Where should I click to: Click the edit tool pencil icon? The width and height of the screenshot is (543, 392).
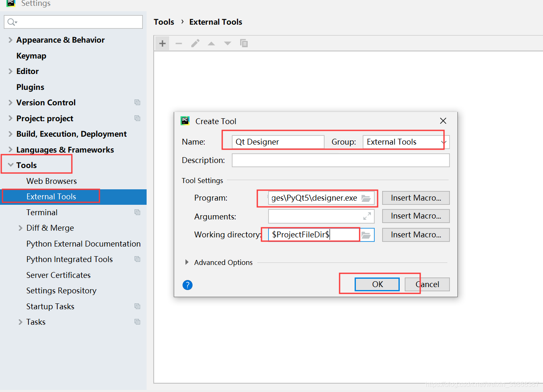[195, 43]
